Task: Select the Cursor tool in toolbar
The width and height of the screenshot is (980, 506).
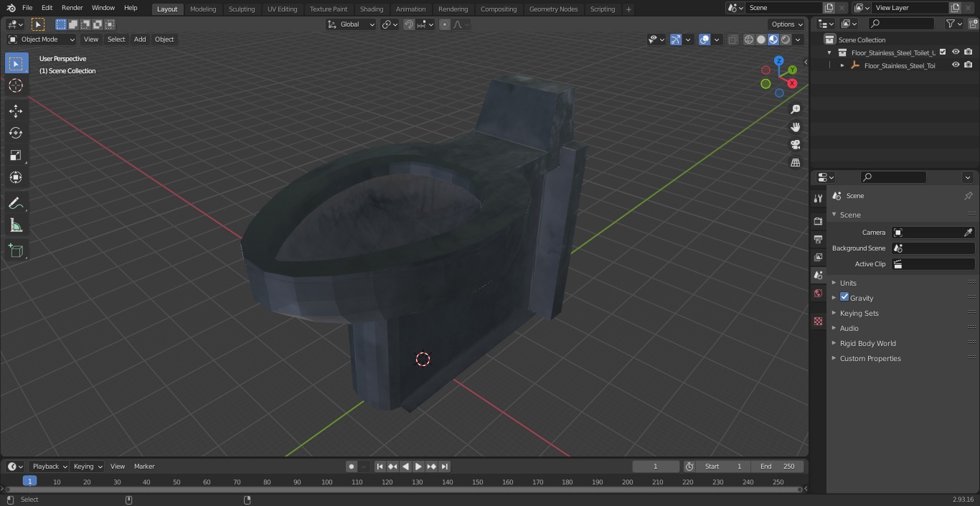Action: [16, 85]
